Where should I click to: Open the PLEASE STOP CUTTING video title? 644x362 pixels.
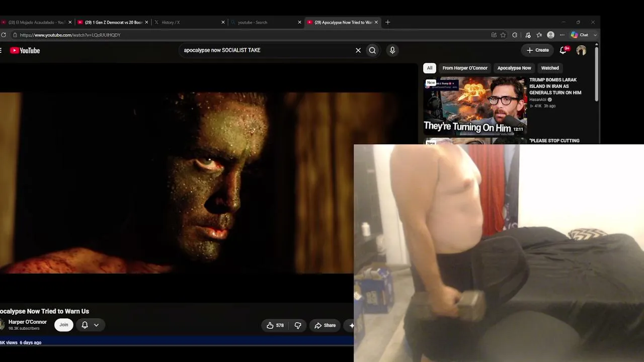[554, 141]
